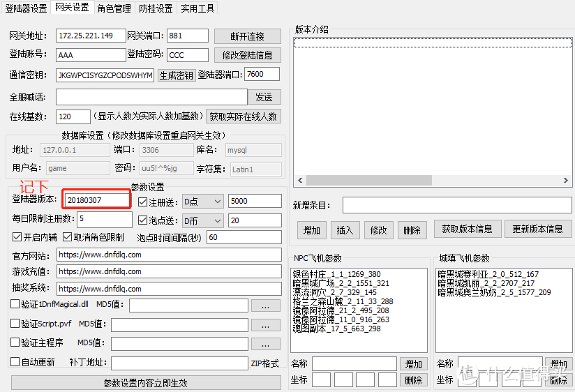Click the 增加 button under 版本介绍
This screenshot has width=575, height=392.
coord(312,230)
